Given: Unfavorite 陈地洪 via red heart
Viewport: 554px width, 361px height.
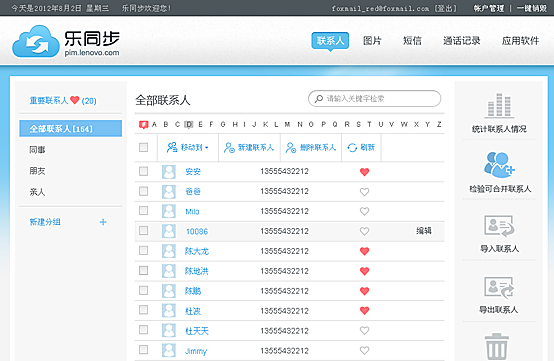Looking at the screenshot, I should (365, 271).
